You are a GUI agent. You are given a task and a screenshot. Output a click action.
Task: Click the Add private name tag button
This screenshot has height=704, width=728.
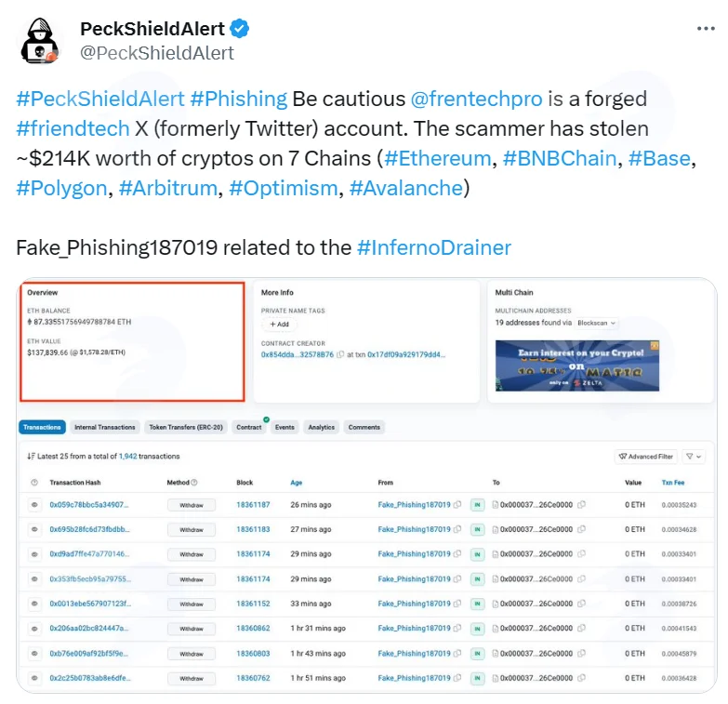click(280, 325)
